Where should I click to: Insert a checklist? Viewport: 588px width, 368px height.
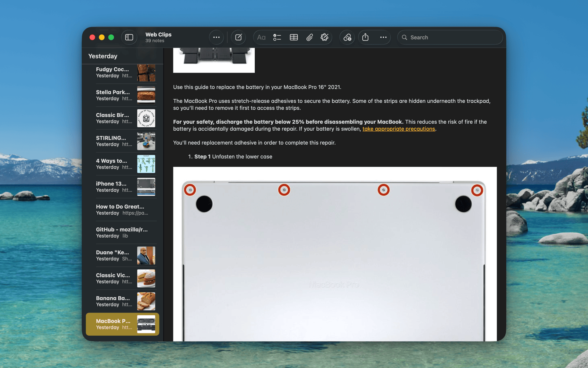coord(277,37)
